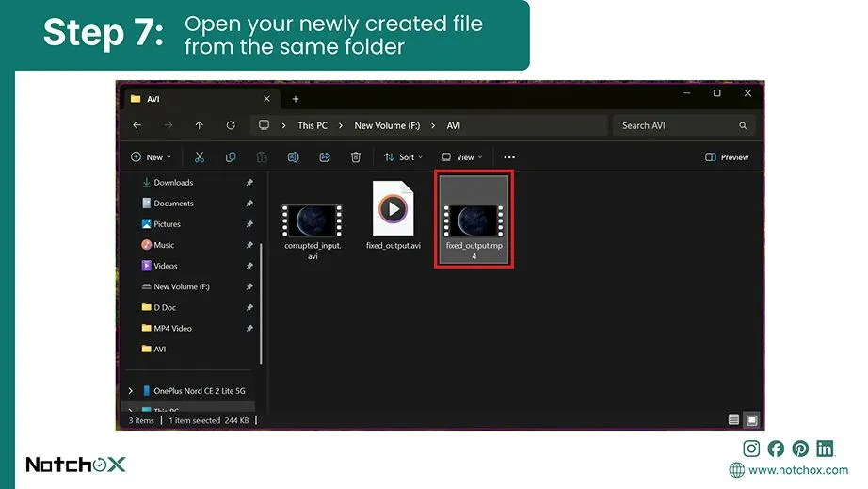The height and width of the screenshot is (489, 868).
Task: Go back using the Back arrow
Action: 137,125
